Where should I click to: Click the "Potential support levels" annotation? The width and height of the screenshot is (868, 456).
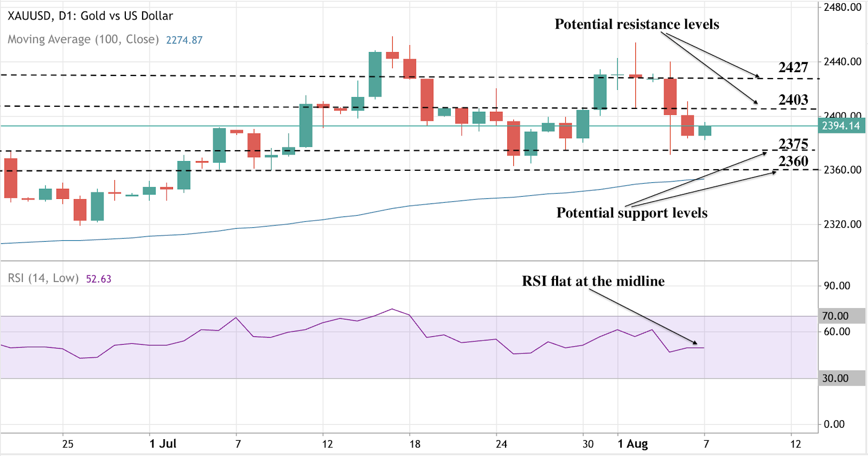point(631,213)
